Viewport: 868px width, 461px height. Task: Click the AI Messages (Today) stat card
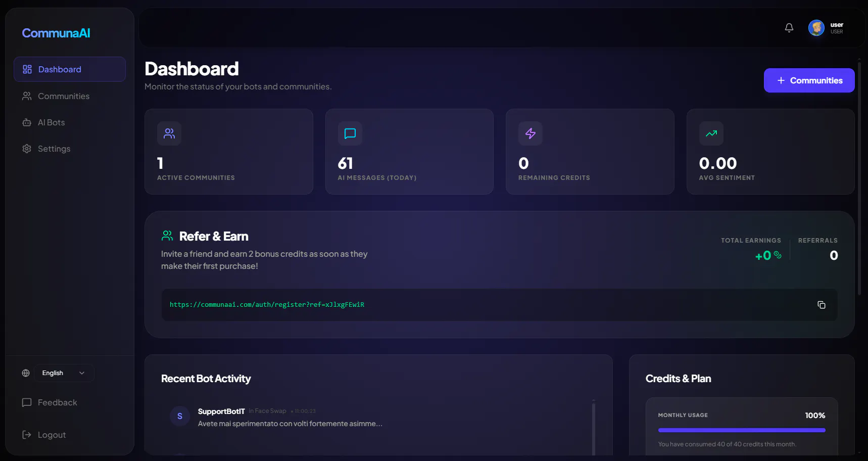point(409,152)
